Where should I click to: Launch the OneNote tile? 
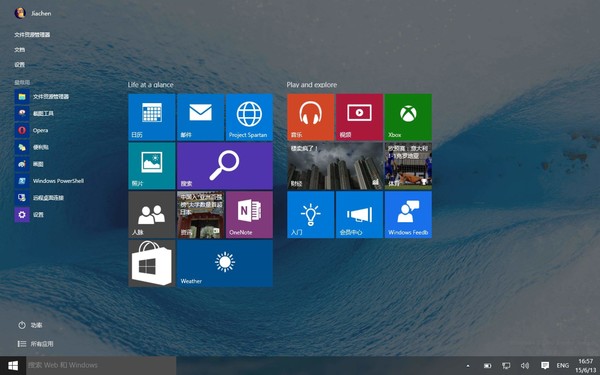pyautogui.click(x=249, y=215)
